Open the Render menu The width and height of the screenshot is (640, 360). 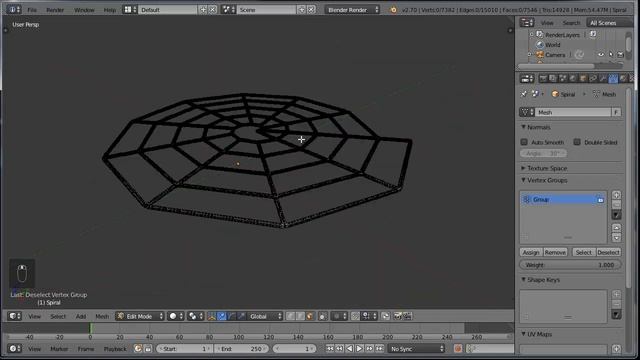tap(55, 10)
